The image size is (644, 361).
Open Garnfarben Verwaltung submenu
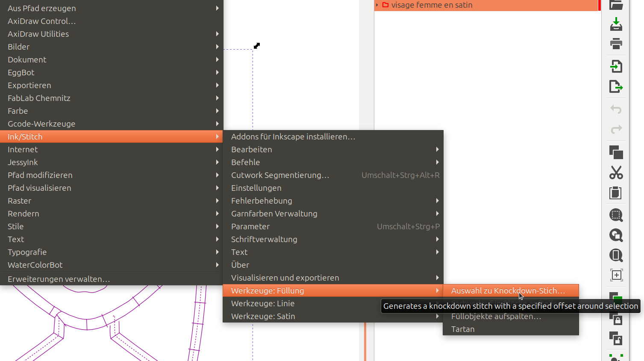click(333, 213)
